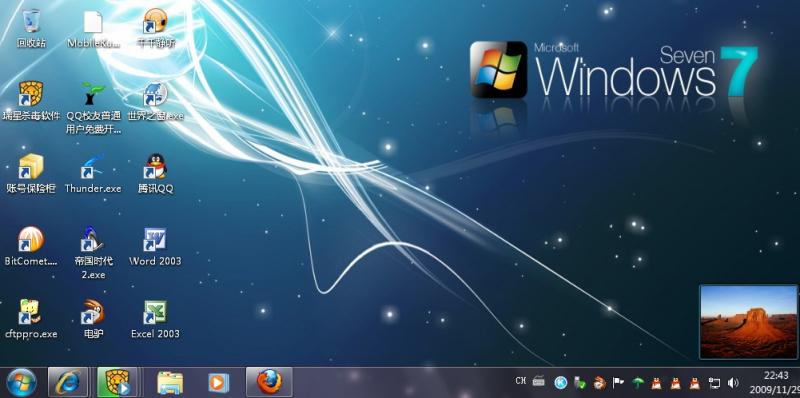The width and height of the screenshot is (800, 398).
Task: Click the Safely Remove Hardware tray icon
Action: (x=580, y=382)
